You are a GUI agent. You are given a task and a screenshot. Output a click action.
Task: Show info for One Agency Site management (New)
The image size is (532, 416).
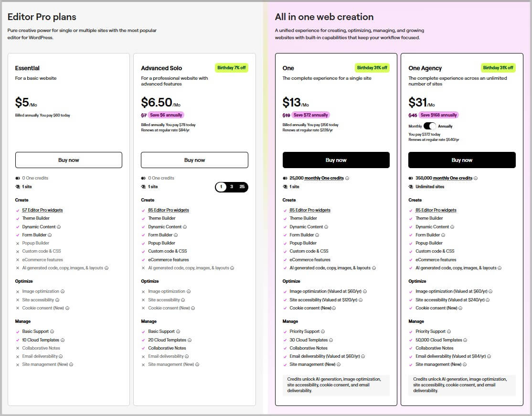465,364
